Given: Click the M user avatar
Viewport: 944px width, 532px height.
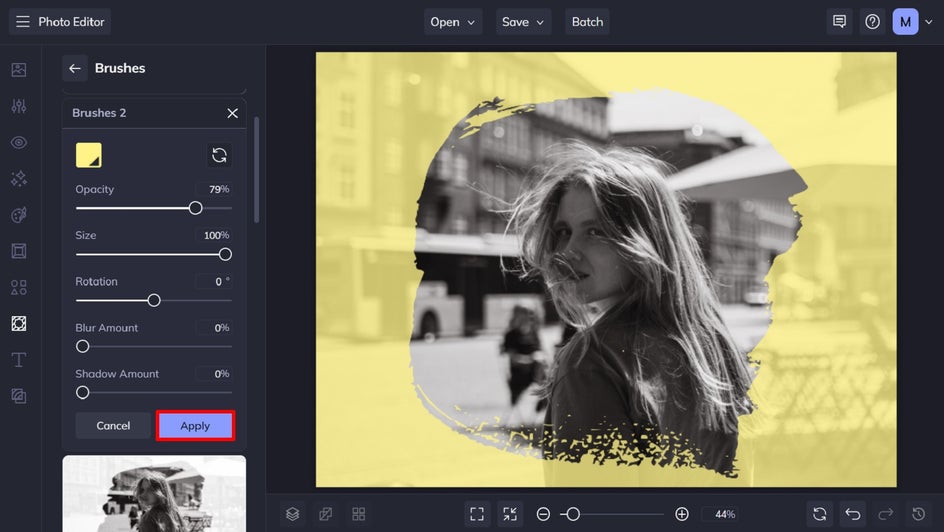Looking at the screenshot, I should (x=905, y=22).
